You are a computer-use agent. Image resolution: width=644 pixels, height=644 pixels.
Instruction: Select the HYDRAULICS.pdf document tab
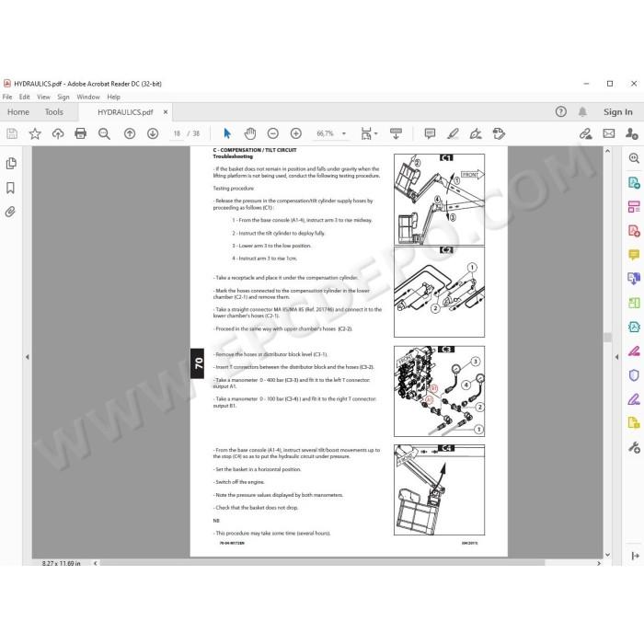click(x=125, y=112)
